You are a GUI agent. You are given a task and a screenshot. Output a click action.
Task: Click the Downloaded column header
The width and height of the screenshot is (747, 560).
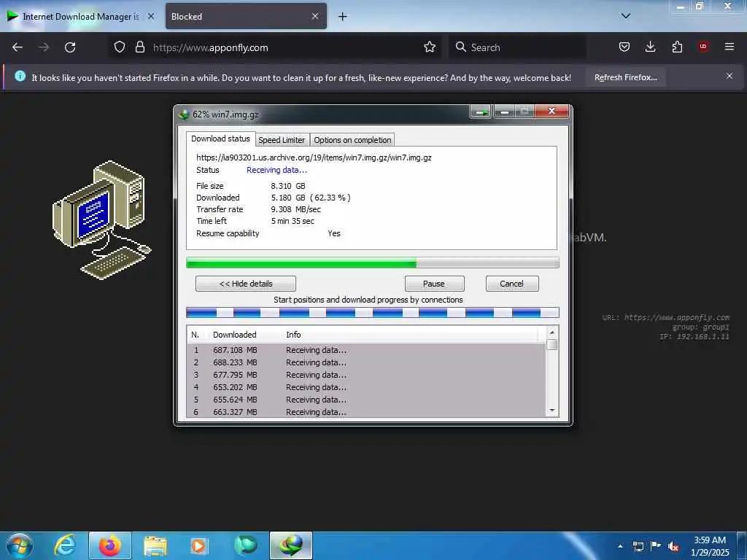234,335
